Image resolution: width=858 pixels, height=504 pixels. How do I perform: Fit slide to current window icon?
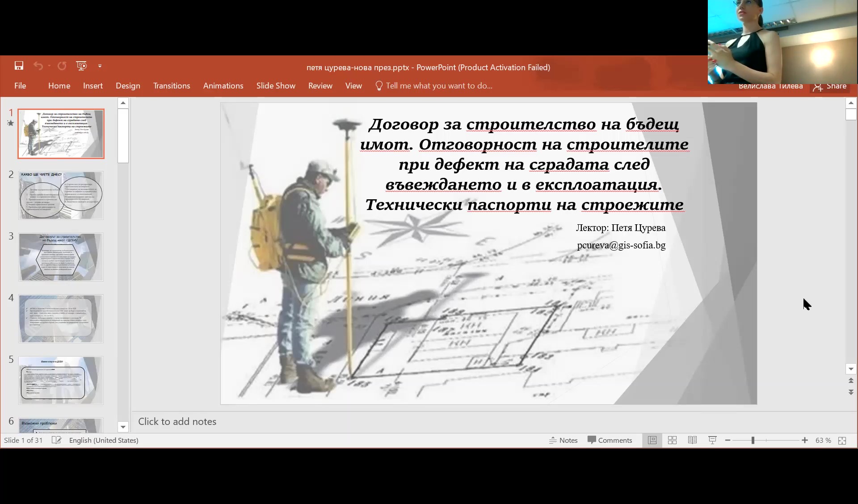[842, 441]
